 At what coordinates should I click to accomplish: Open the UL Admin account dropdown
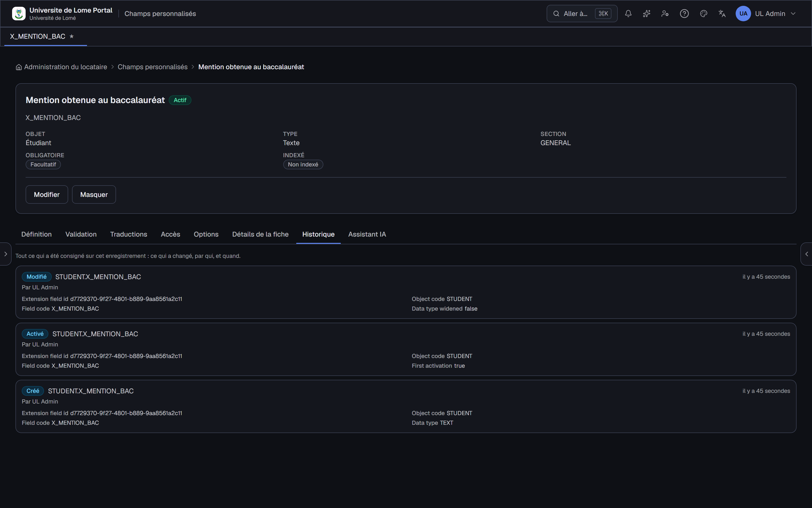[x=766, y=14]
